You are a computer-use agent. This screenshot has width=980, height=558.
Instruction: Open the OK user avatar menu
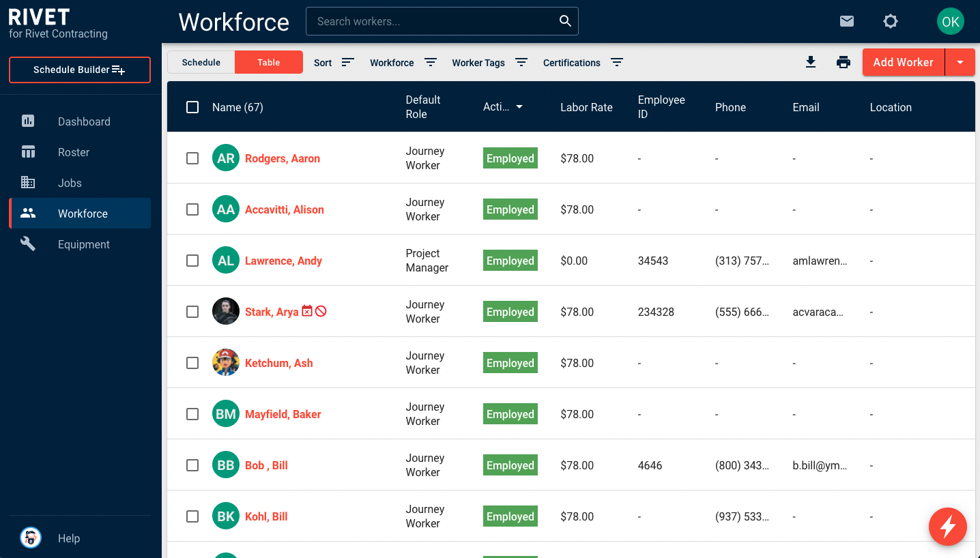click(x=951, y=21)
